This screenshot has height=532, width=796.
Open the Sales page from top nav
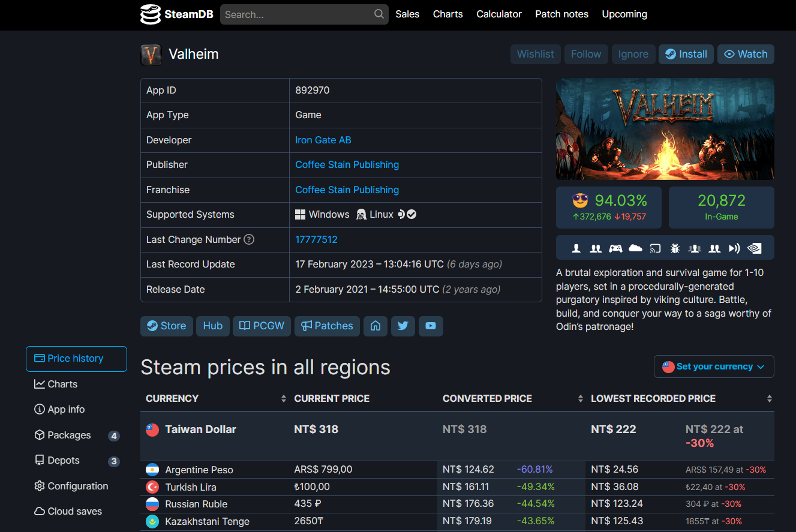[407, 14]
